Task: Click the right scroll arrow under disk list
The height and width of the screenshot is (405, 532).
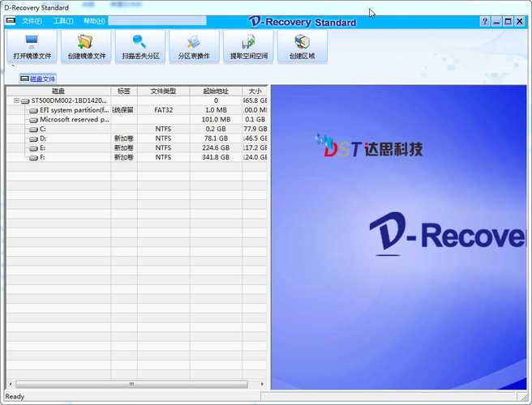Action: click(262, 384)
